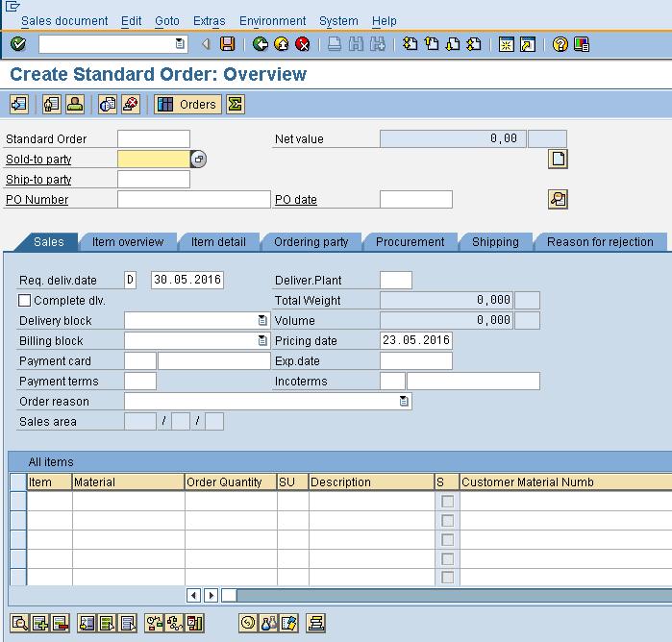This screenshot has width=672, height=642.
Task: Open Customize Local Layout icon
Action: (x=581, y=44)
